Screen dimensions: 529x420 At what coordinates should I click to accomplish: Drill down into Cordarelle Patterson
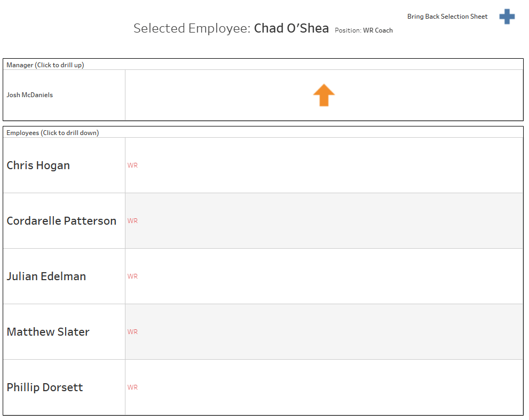coord(61,221)
